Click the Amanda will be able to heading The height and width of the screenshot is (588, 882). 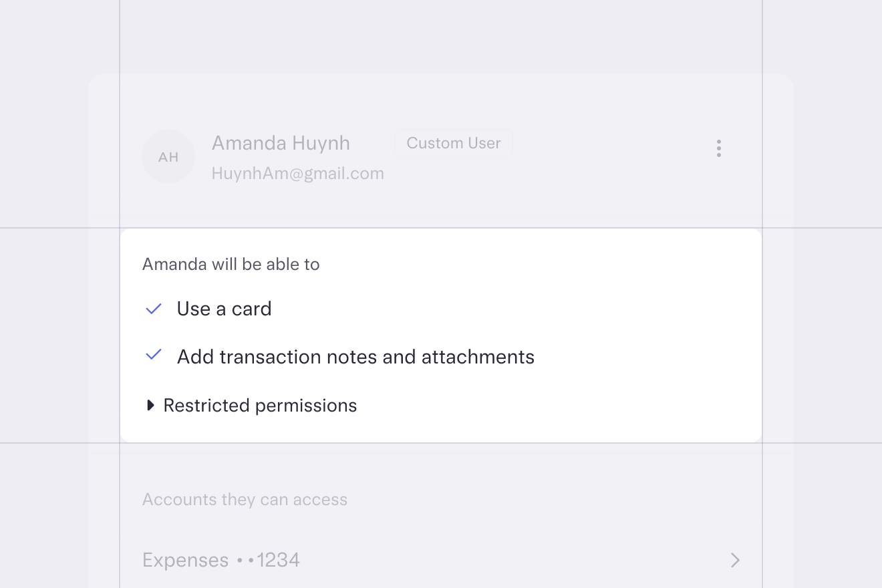click(x=231, y=265)
